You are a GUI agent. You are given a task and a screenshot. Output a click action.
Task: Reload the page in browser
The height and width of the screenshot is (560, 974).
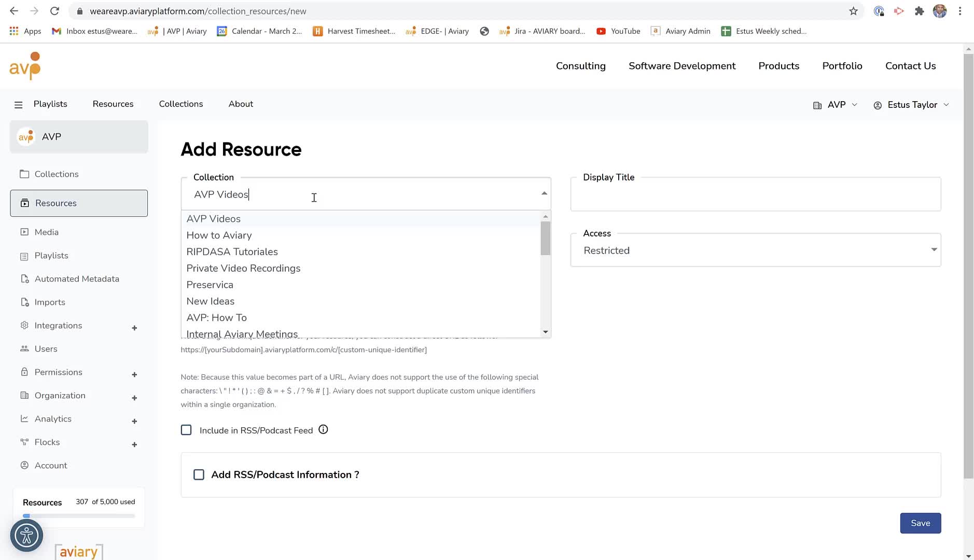coord(54,11)
